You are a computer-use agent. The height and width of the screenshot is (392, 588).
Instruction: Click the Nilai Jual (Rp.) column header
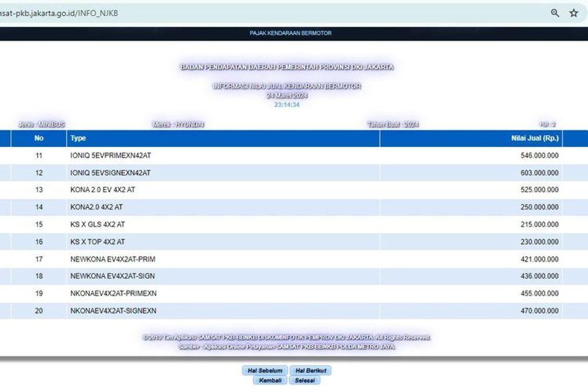[535, 139]
